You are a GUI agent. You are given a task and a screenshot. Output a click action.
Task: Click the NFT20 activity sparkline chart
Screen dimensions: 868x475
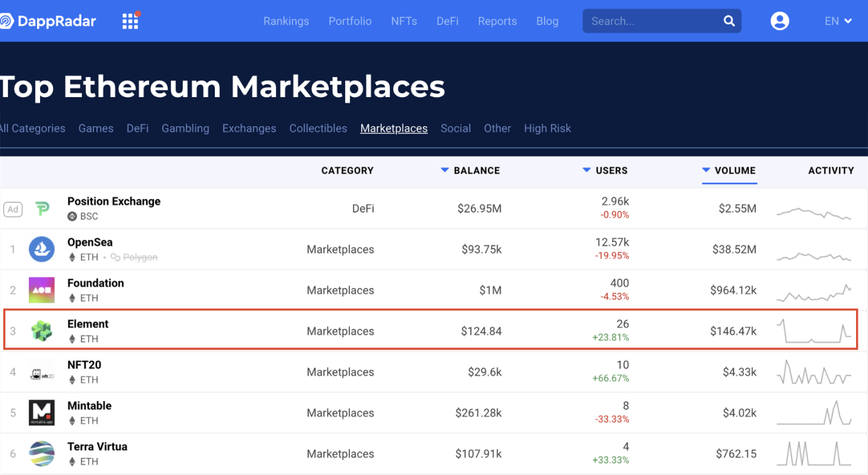click(x=814, y=372)
